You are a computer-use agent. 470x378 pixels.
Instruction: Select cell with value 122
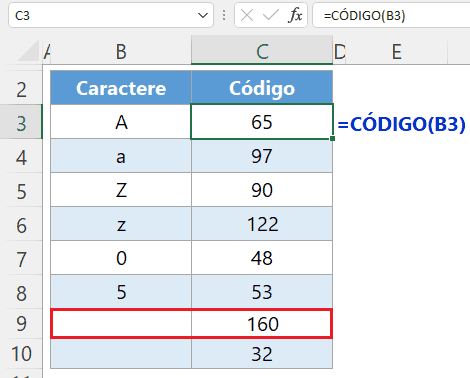click(262, 224)
